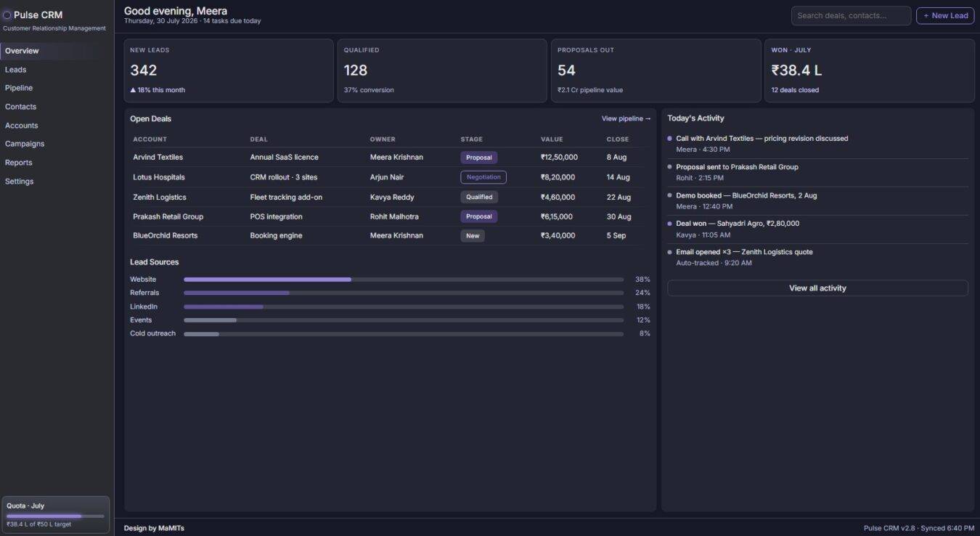Select the New stage badge for BlueOrchid Resorts
This screenshot has width=980, height=536.
[x=473, y=235]
